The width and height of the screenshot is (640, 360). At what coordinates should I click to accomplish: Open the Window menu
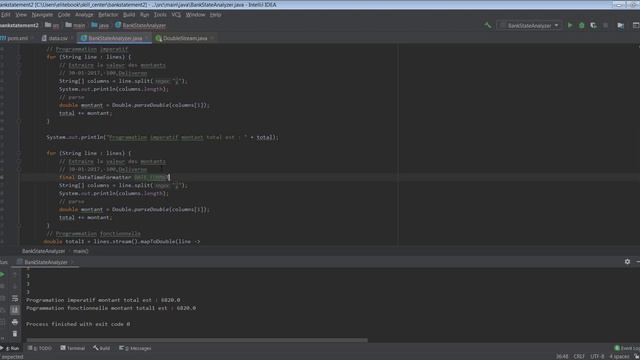(x=195, y=15)
